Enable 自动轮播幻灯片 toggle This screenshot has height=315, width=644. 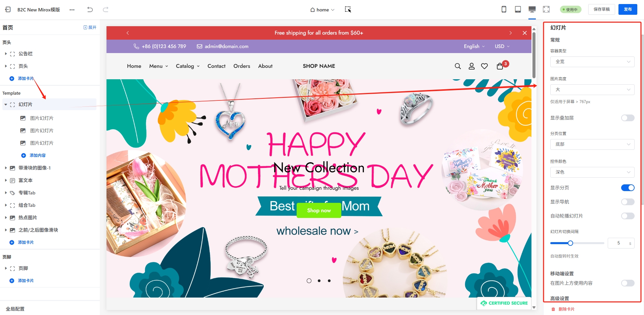(x=628, y=216)
